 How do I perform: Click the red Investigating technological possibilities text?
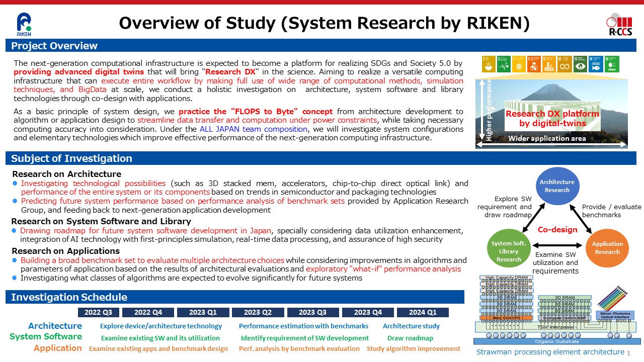click(93, 183)
